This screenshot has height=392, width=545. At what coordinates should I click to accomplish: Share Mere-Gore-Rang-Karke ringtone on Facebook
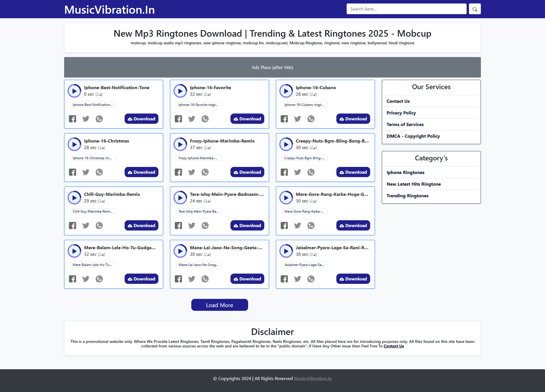(x=284, y=225)
